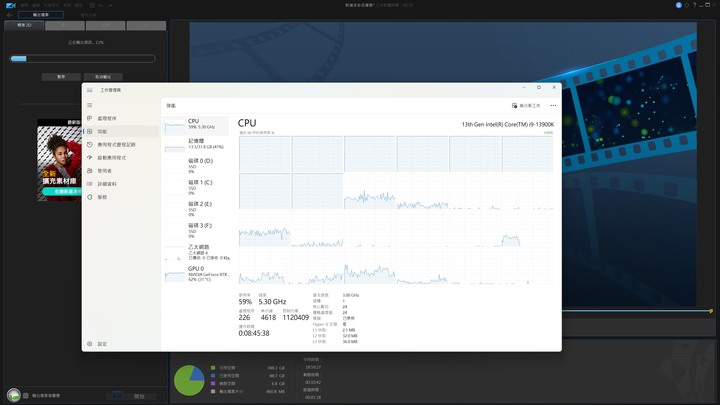The image size is (720, 405).
Task: Click the PowerDirector undo arrow icon
Action: tap(101, 6)
